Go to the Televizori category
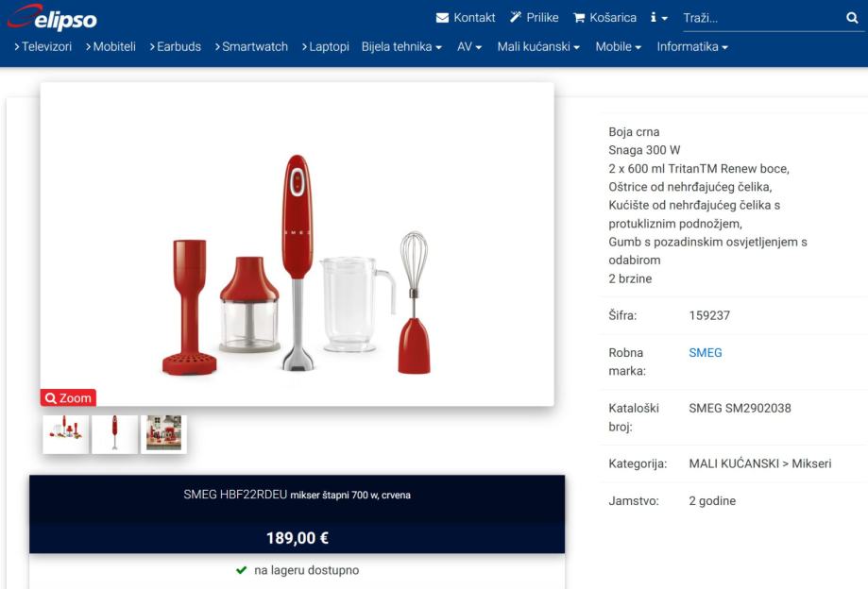 click(43, 46)
